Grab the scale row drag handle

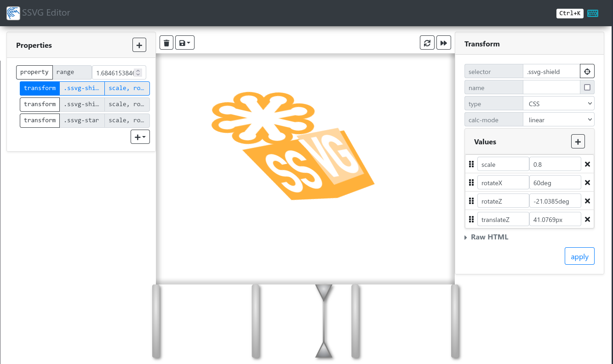pyautogui.click(x=471, y=164)
